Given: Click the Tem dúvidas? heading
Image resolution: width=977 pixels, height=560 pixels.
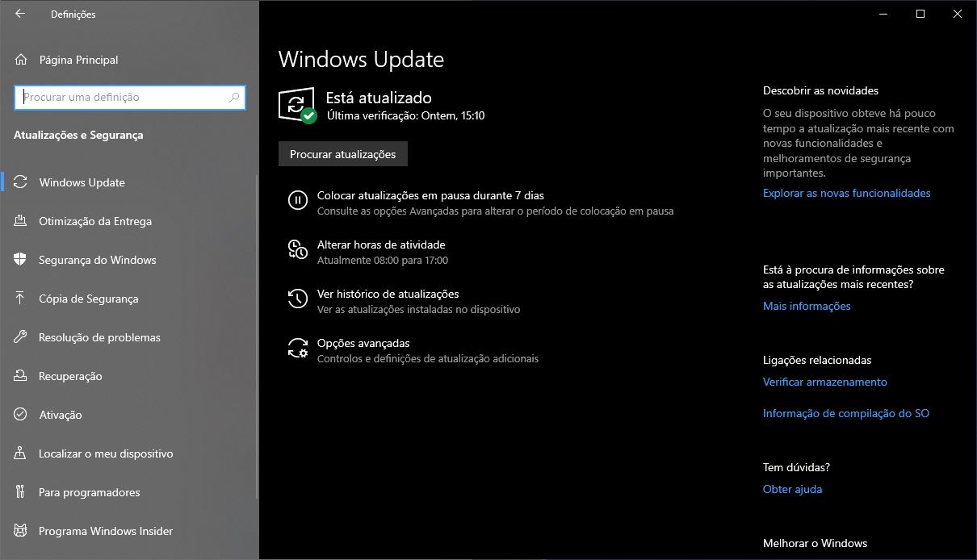Looking at the screenshot, I should pos(796,468).
